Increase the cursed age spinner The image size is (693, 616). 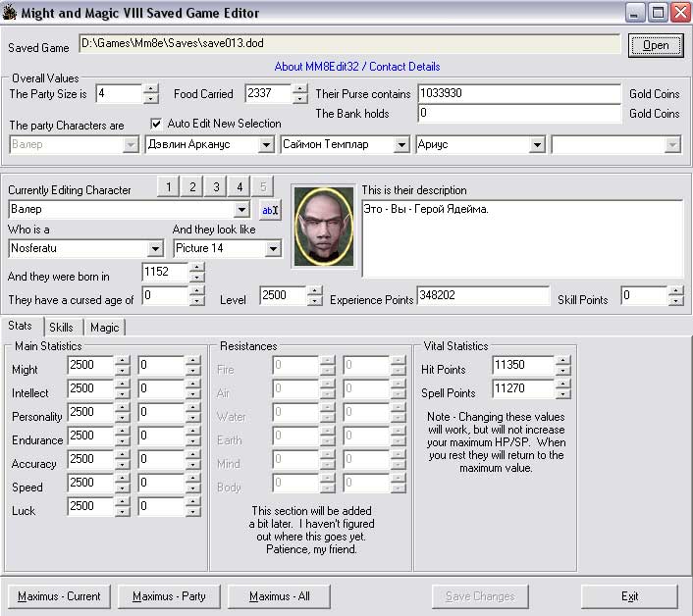[x=196, y=290]
